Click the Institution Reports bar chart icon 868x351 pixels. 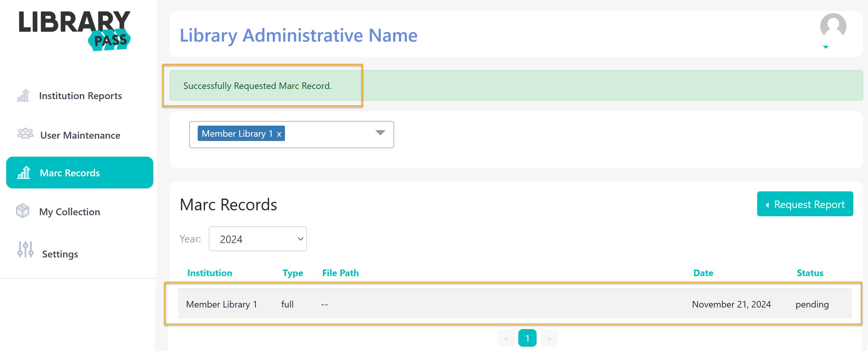point(23,96)
